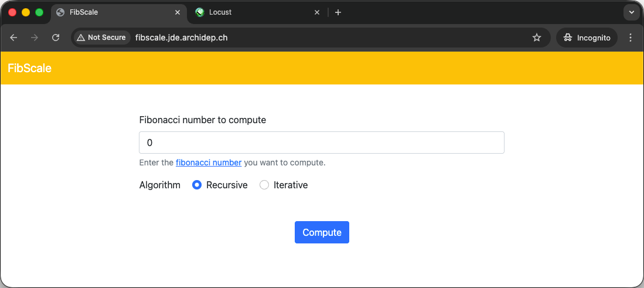Expand the tab search dropdown arrow
This screenshot has height=288, width=644.
631,12
